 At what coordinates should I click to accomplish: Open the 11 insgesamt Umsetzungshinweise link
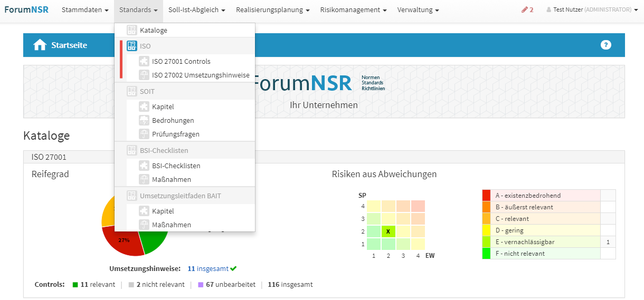(208, 268)
